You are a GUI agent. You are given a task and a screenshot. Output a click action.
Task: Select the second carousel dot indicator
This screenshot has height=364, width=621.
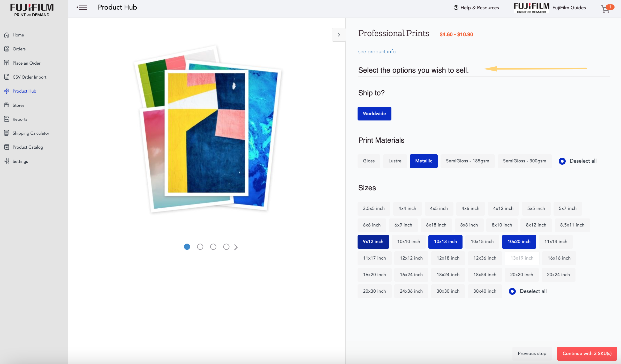click(x=200, y=247)
